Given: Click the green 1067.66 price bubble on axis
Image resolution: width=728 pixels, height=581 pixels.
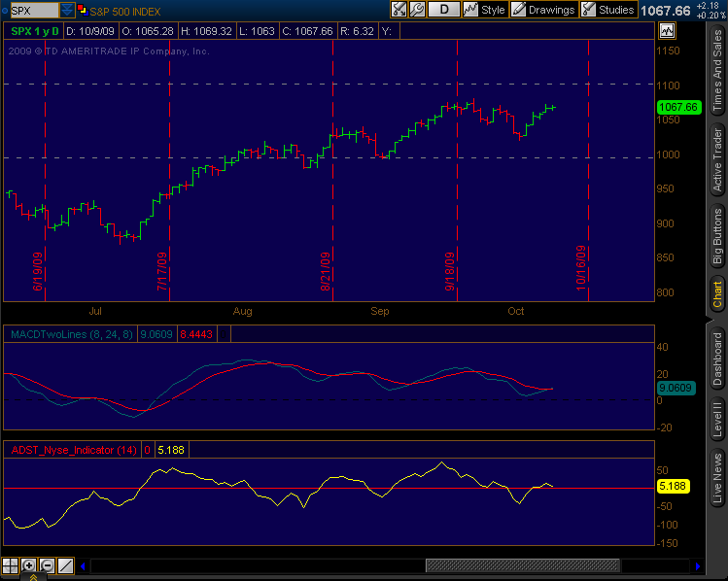Looking at the screenshot, I should point(678,107).
